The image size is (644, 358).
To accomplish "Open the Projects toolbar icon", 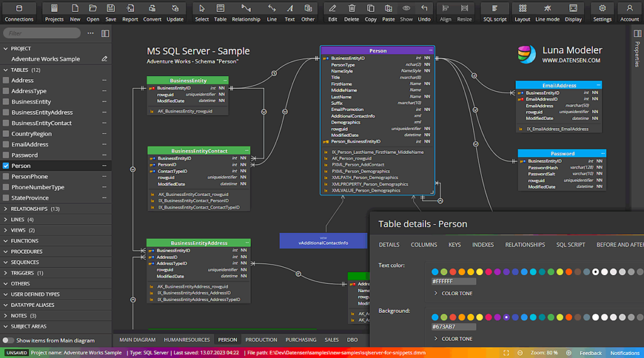I will [54, 13].
